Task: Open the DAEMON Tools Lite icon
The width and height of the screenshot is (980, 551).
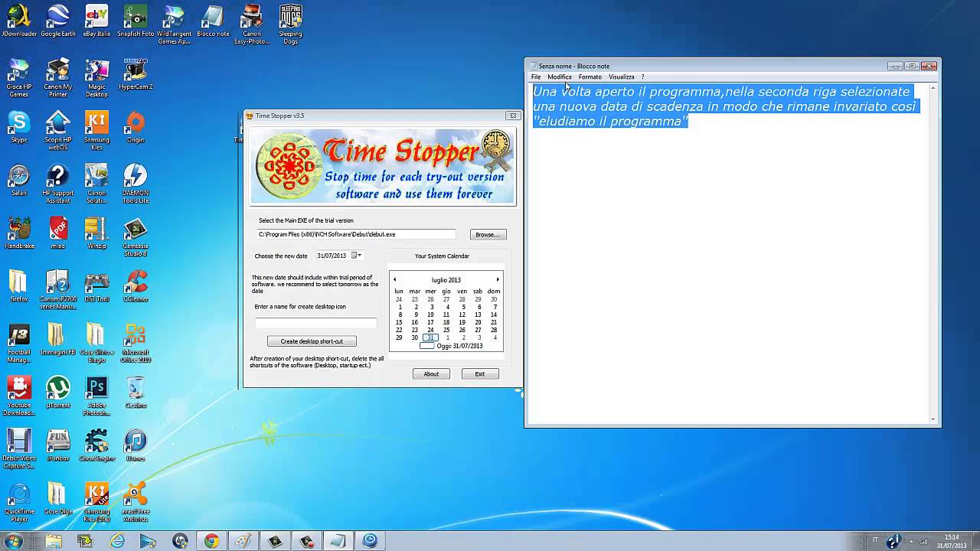Action: click(x=136, y=184)
